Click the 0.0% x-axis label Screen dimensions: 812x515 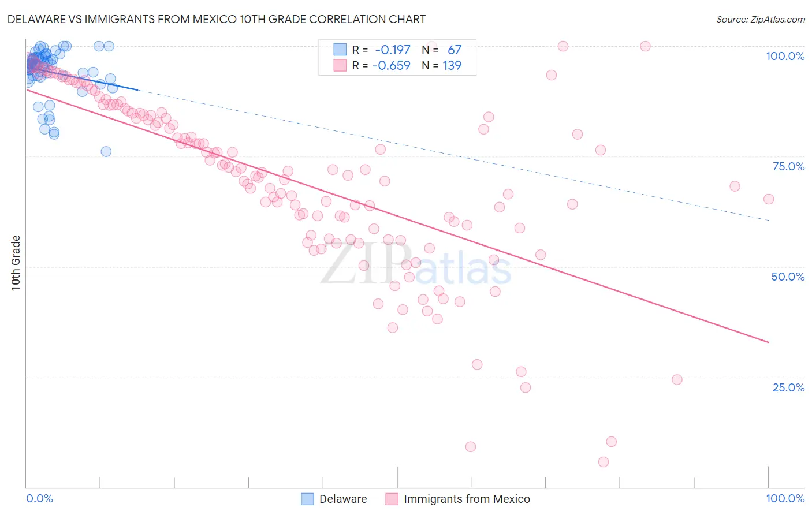pos(40,498)
